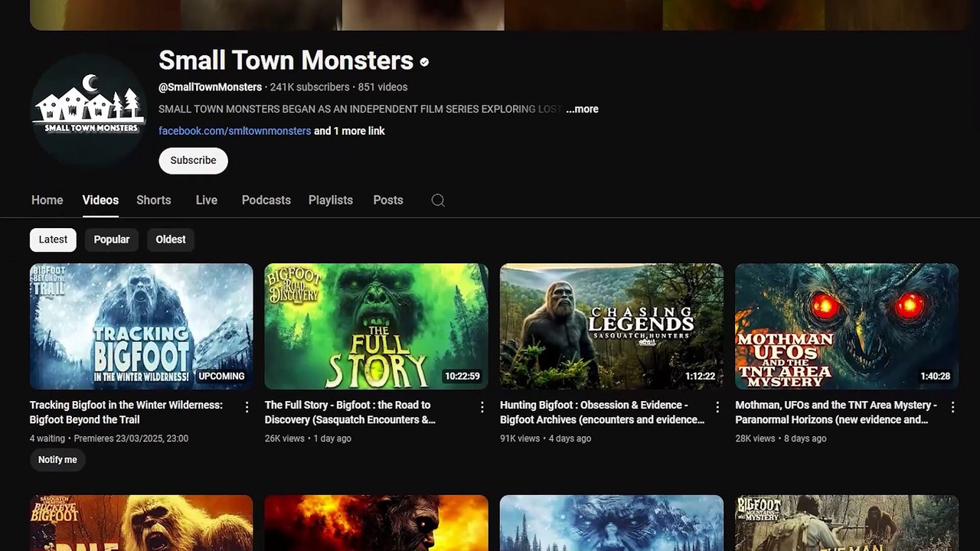Open the Shorts tab
980x551 pixels.
tap(154, 201)
